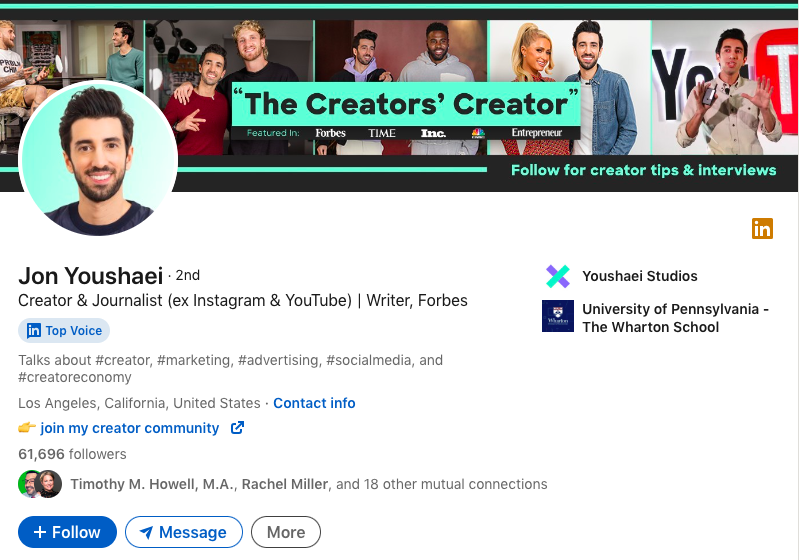Open Jon Youshaei's profile photo

(x=98, y=158)
